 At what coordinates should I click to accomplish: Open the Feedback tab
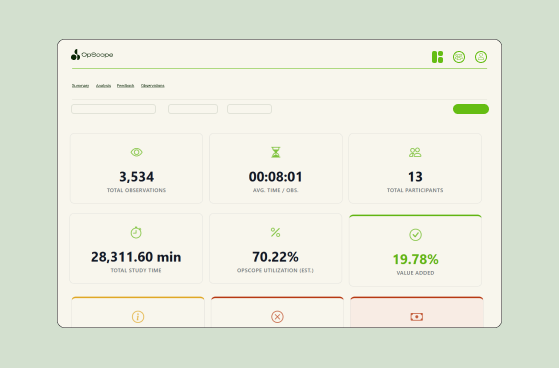click(125, 86)
